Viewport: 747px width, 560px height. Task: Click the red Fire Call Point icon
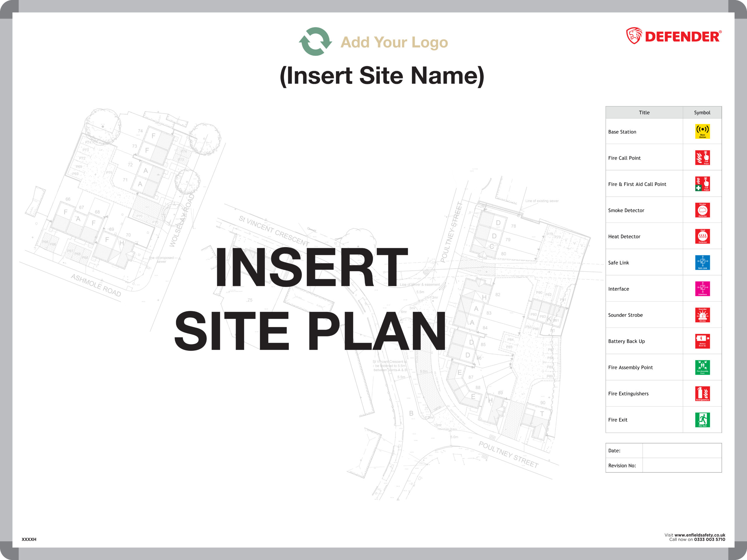pyautogui.click(x=702, y=157)
